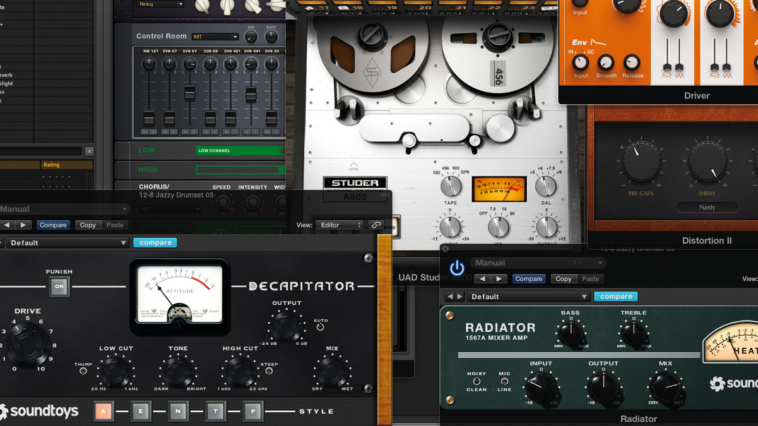This screenshot has width=758, height=426.
Task: Click the HIGH channel row label
Action: tap(147, 170)
